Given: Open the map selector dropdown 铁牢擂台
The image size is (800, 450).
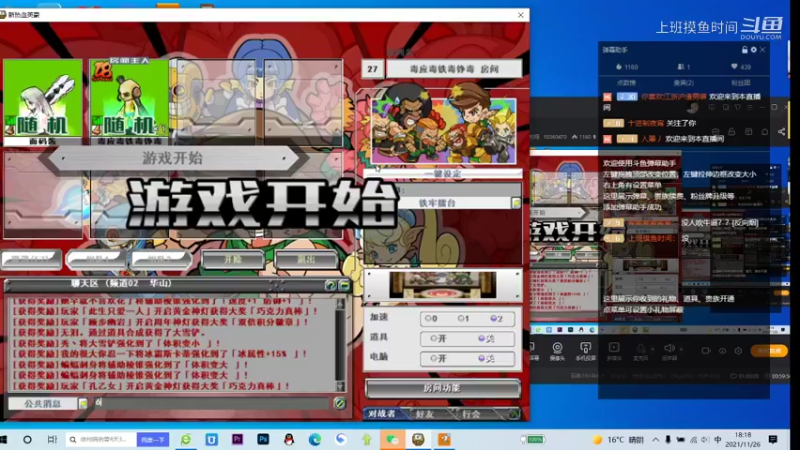Looking at the screenshot, I should pyautogui.click(x=516, y=203).
